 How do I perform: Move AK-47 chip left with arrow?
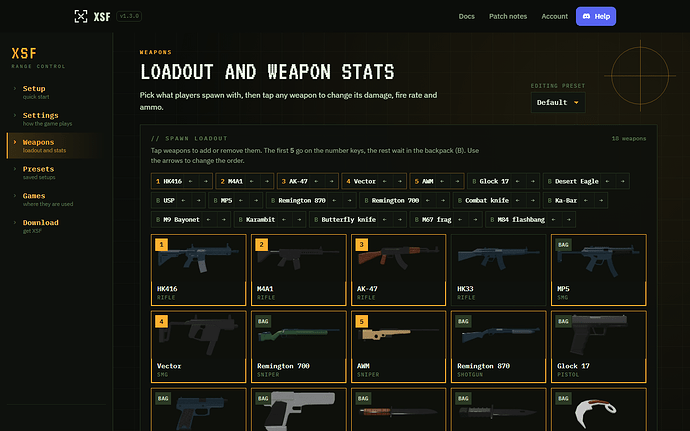(x=316, y=181)
